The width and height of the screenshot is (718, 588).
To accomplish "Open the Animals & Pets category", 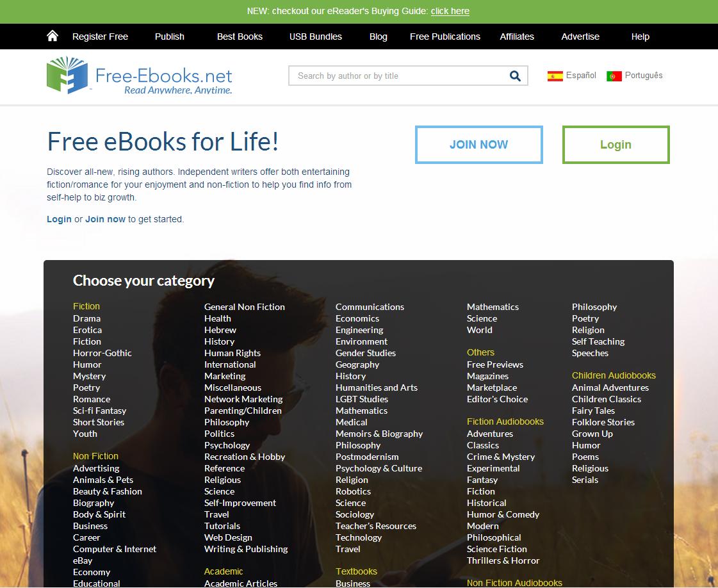I will 103,480.
